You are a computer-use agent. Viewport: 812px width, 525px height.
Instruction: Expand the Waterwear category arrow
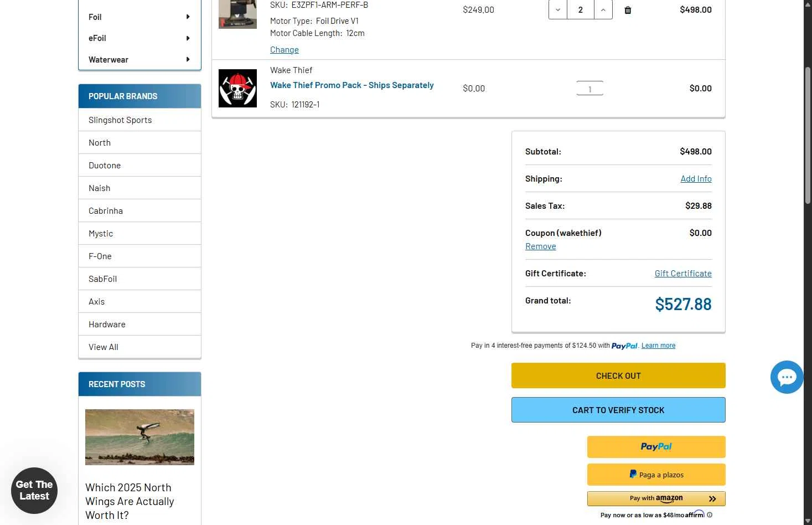pyautogui.click(x=188, y=59)
